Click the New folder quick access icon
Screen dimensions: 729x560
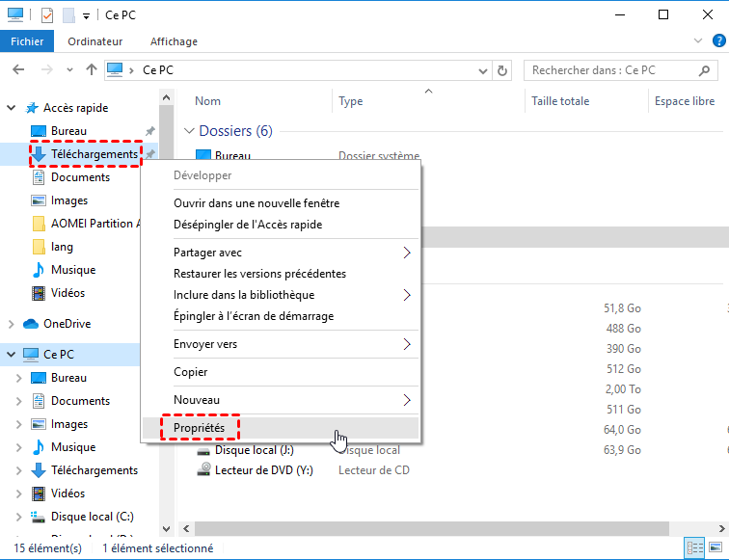pos(69,15)
